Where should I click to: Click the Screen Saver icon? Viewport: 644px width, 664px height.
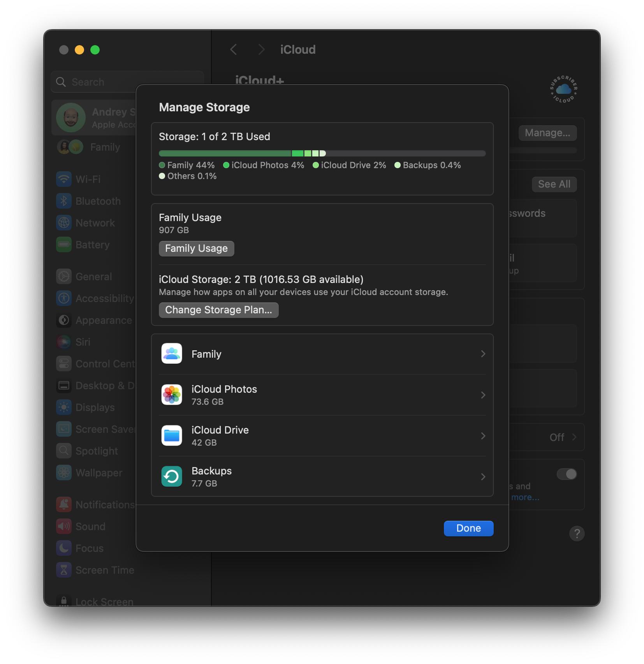[x=64, y=429]
